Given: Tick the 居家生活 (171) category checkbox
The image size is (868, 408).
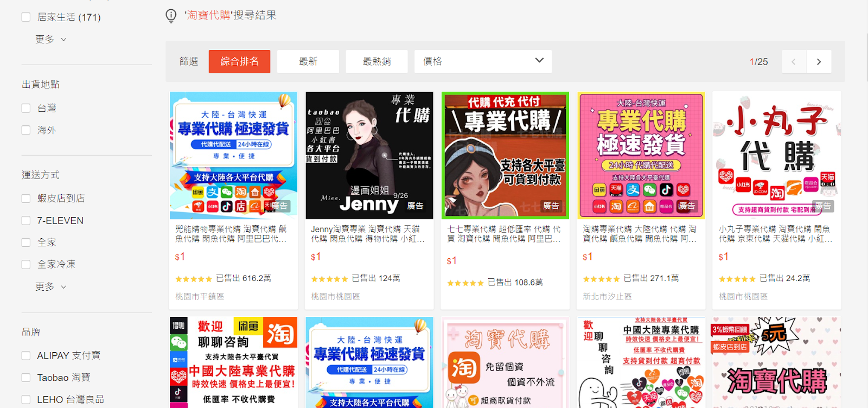Looking at the screenshot, I should [26, 17].
